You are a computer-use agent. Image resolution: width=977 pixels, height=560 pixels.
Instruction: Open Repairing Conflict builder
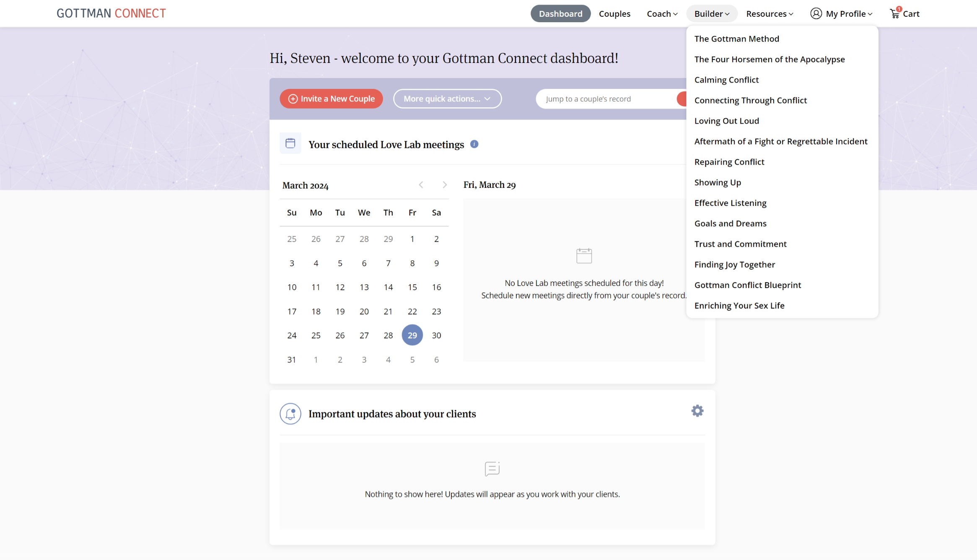pyautogui.click(x=729, y=162)
